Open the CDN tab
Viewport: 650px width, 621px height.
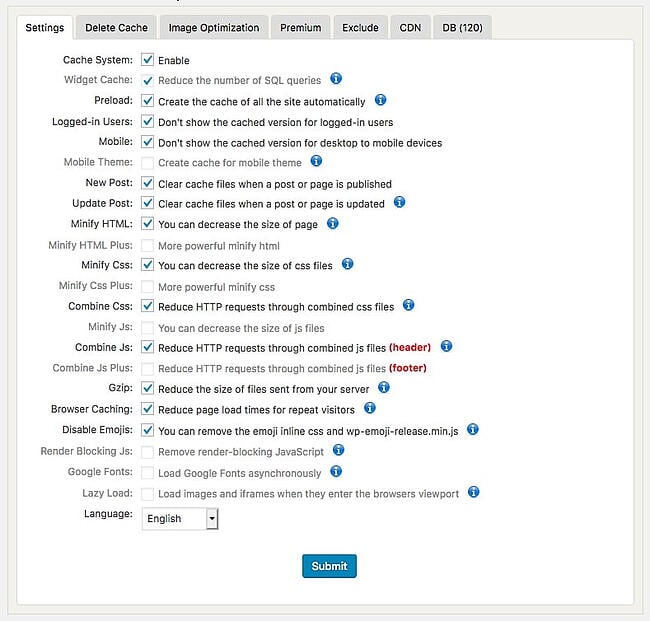[410, 28]
